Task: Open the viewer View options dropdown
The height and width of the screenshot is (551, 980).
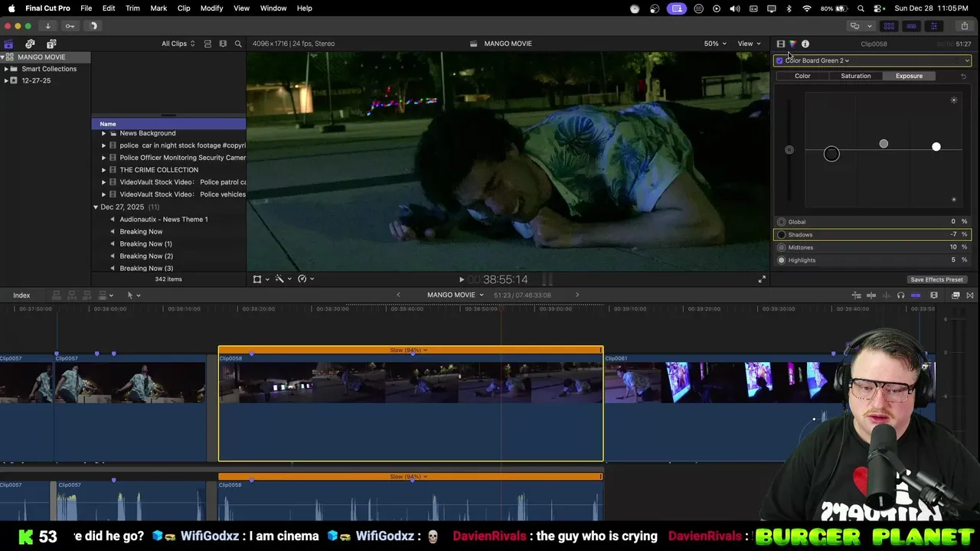Action: (x=748, y=44)
